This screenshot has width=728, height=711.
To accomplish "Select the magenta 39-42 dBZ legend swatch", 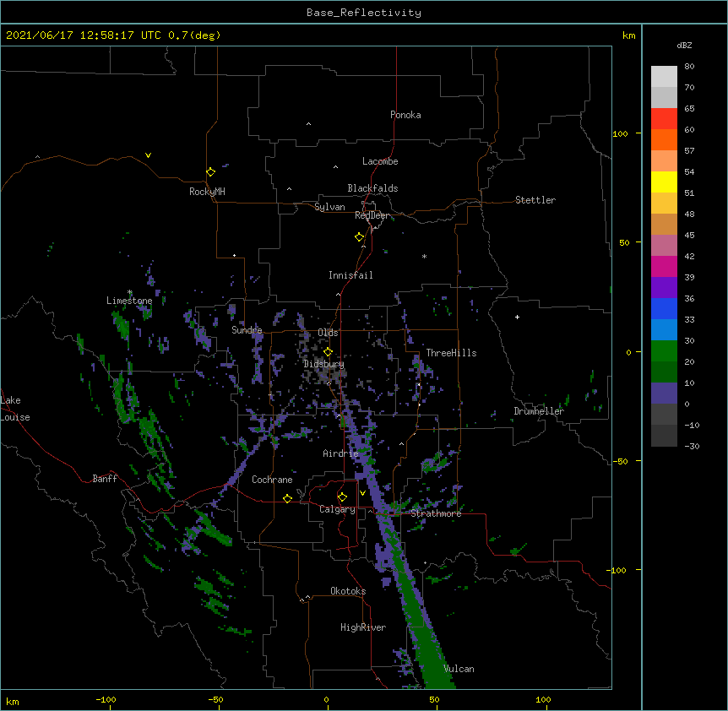I will click(664, 266).
